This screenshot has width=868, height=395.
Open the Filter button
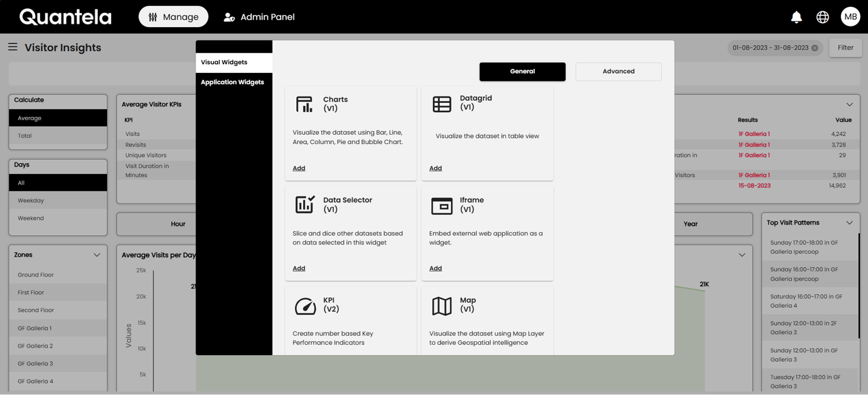(845, 48)
